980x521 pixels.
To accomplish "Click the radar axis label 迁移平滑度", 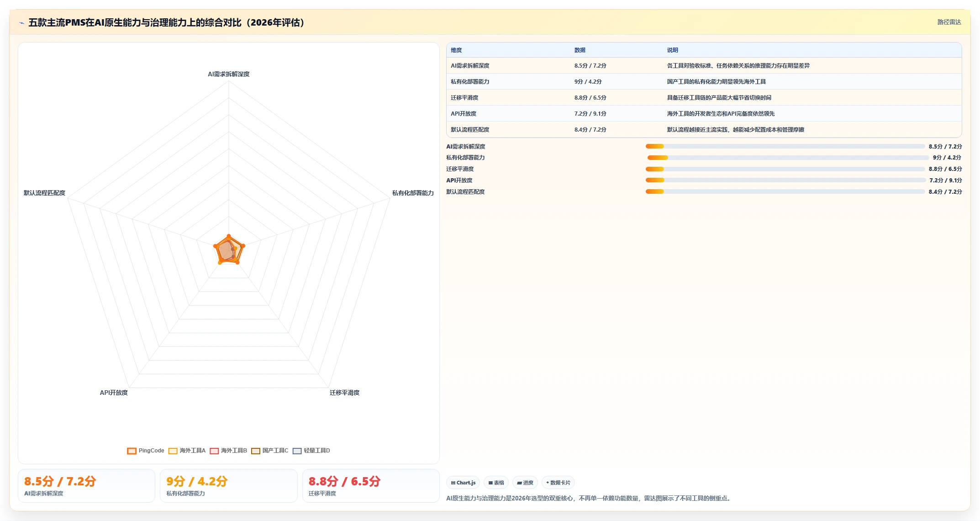I will point(345,393).
